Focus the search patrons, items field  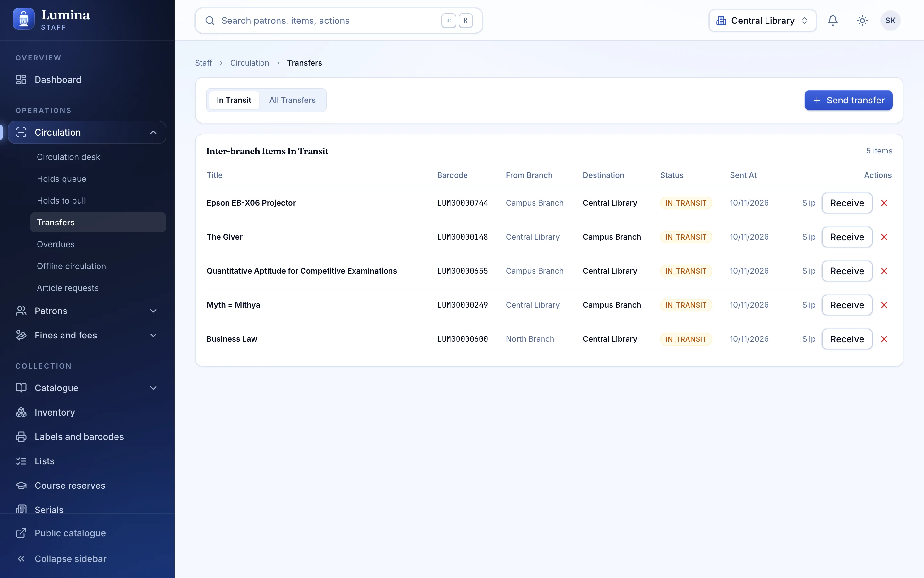[339, 21]
